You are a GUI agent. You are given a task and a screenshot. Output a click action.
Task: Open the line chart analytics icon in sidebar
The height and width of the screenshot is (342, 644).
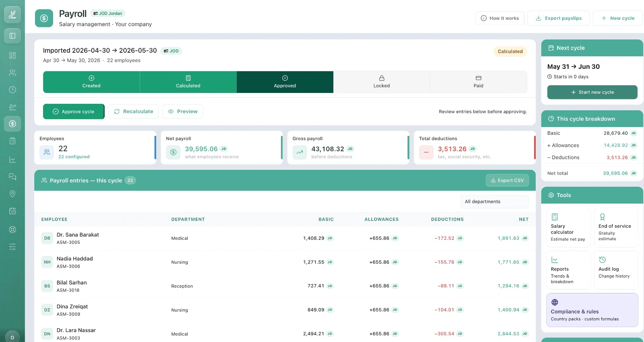tap(12, 160)
